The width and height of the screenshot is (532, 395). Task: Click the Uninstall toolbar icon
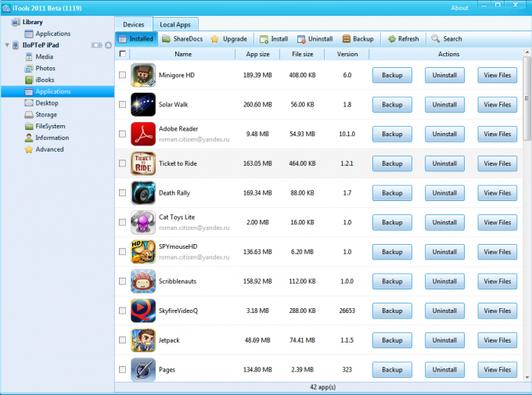point(301,39)
